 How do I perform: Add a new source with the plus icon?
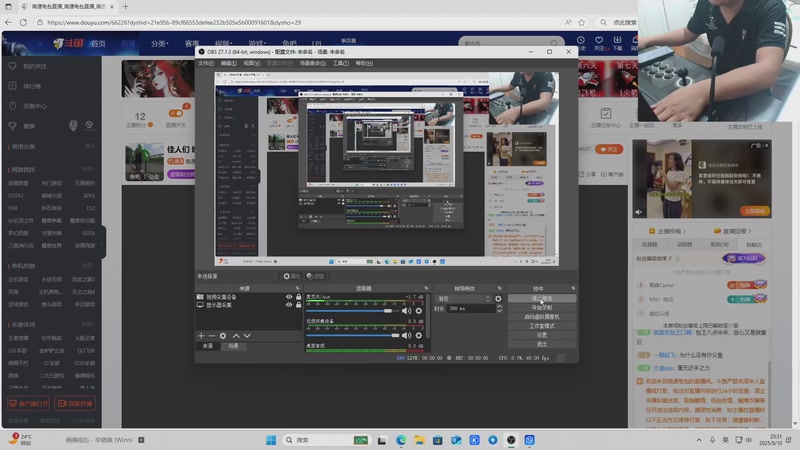click(201, 336)
